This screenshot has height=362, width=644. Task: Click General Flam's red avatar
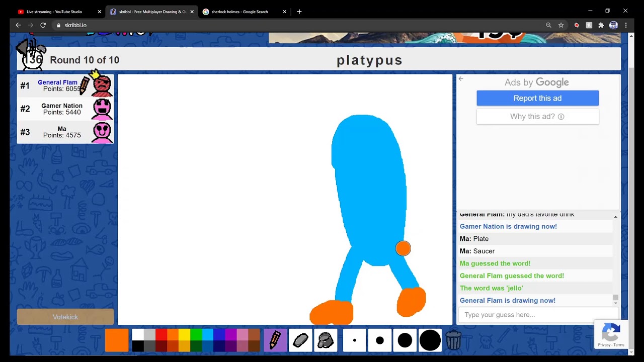tap(102, 85)
